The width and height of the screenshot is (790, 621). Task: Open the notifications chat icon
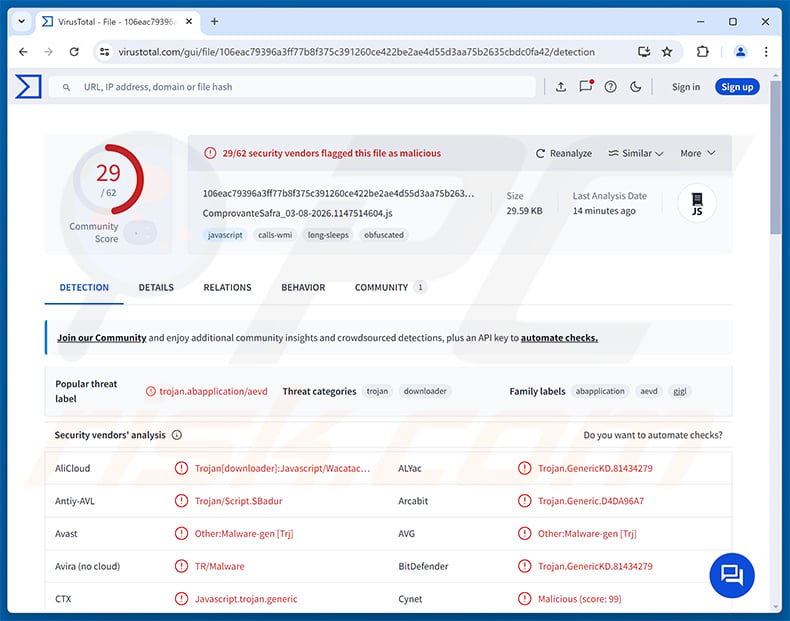point(586,87)
